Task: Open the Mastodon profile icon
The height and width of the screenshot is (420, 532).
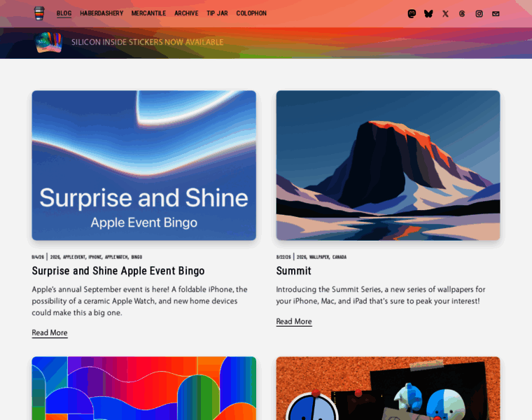Action: click(x=412, y=13)
